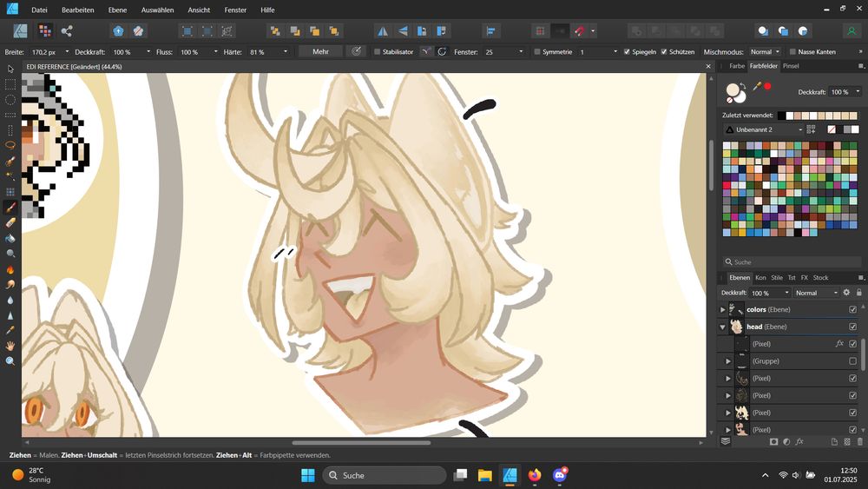The width and height of the screenshot is (868, 489).
Task: Open the layer blend mode Normal dropdown
Action: pos(817,293)
